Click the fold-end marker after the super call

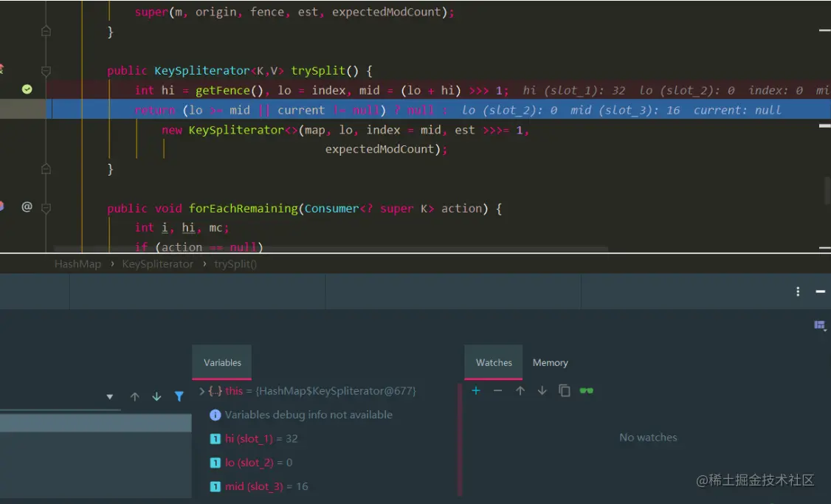click(46, 31)
